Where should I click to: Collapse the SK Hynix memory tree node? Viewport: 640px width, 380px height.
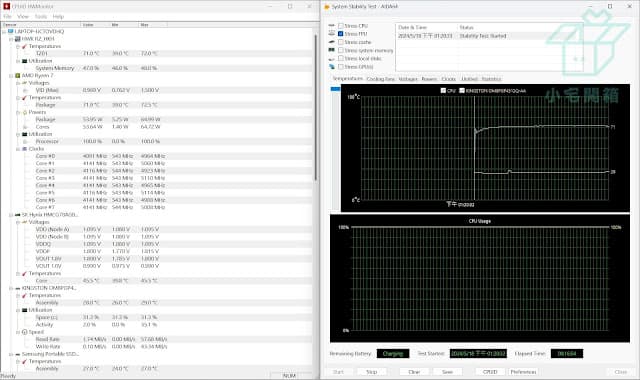click(x=11, y=215)
